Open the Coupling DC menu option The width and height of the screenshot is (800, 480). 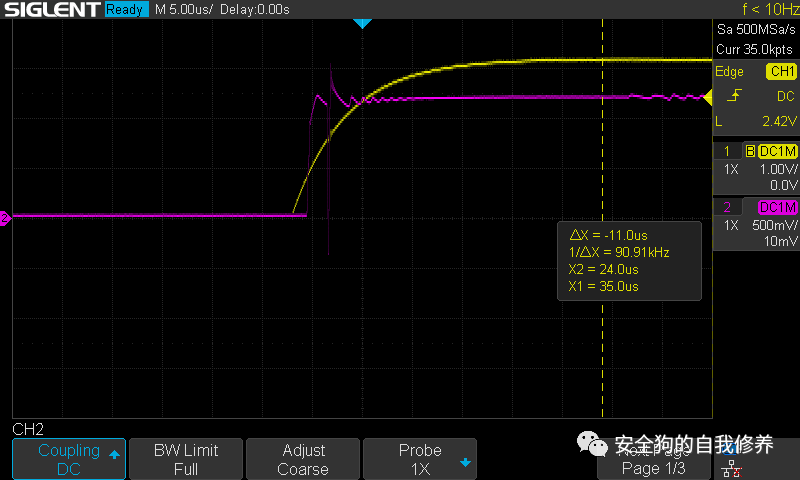point(69,459)
